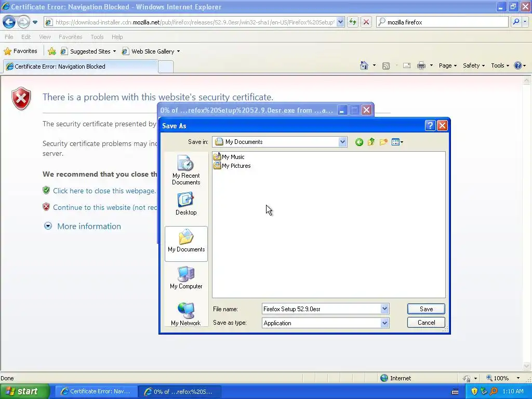Select the My Music folder
The height and width of the screenshot is (399, 532).
tap(229, 157)
